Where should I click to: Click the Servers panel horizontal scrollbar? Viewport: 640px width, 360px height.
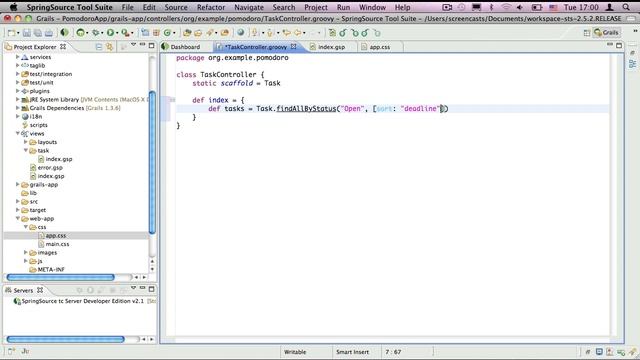click(x=65, y=339)
